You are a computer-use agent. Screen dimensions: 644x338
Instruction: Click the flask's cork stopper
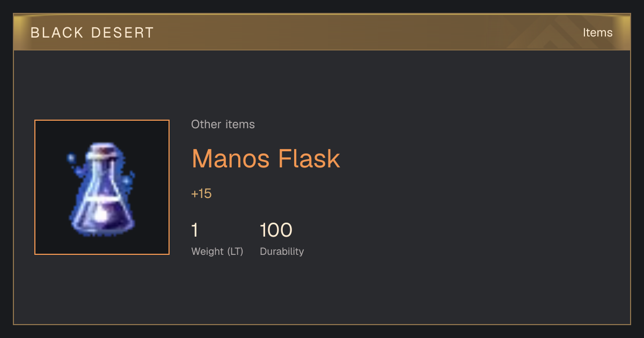pos(102,151)
